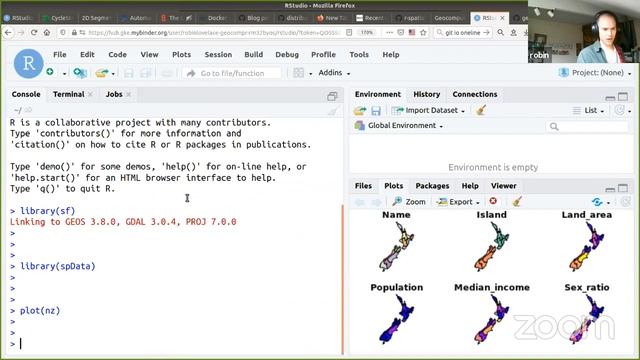Image resolution: width=640 pixels, height=360 pixels.
Task: Remove the current plot with the red x
Action: point(493,201)
